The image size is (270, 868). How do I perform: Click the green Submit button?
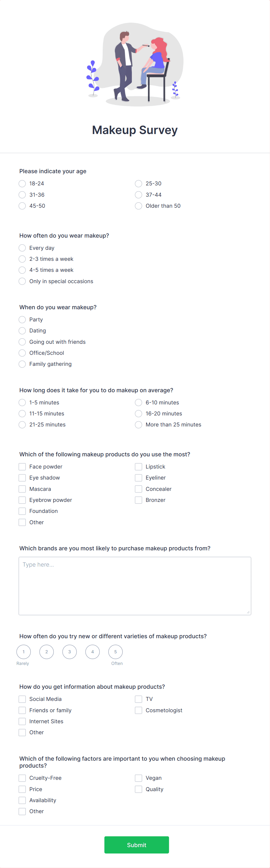(136, 845)
